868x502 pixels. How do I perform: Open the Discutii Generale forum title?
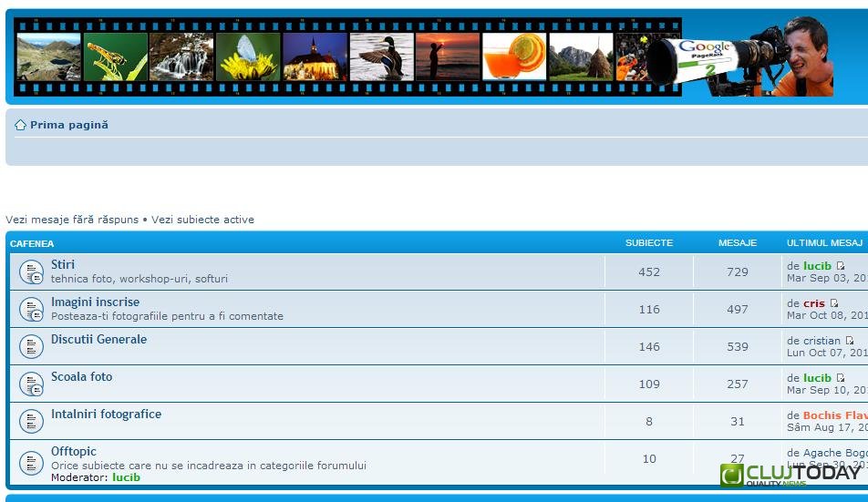coord(98,340)
